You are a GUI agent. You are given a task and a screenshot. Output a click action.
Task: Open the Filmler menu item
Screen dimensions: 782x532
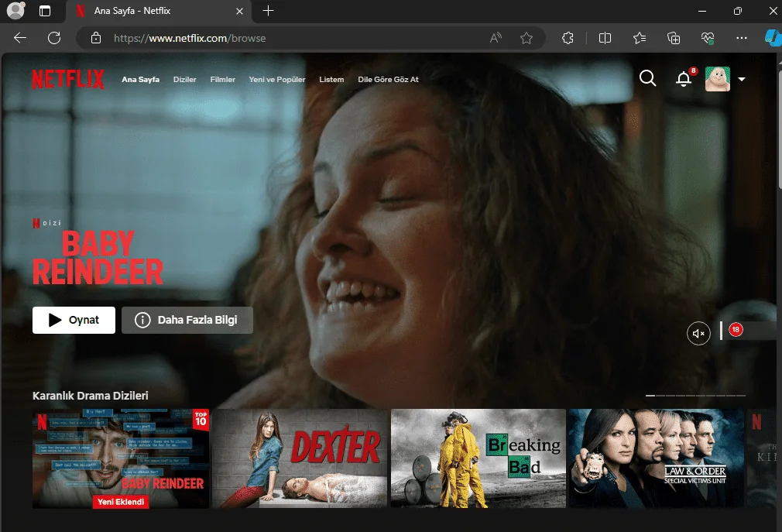(x=222, y=79)
